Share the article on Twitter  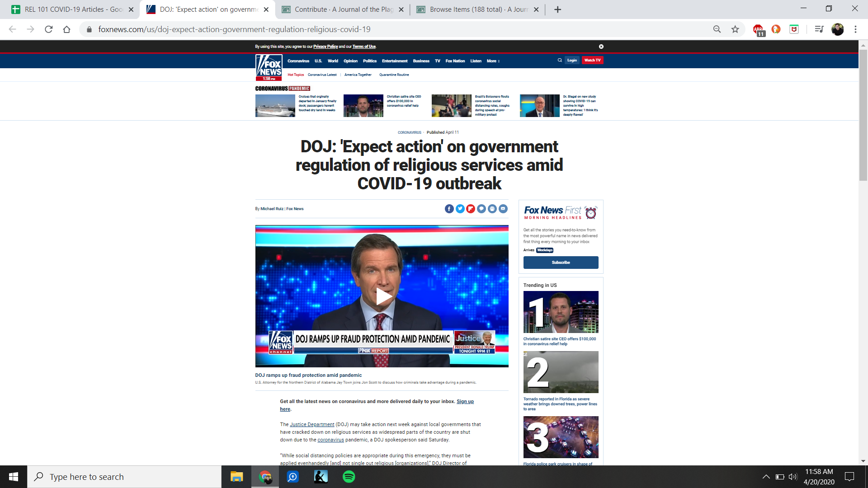[460, 209]
